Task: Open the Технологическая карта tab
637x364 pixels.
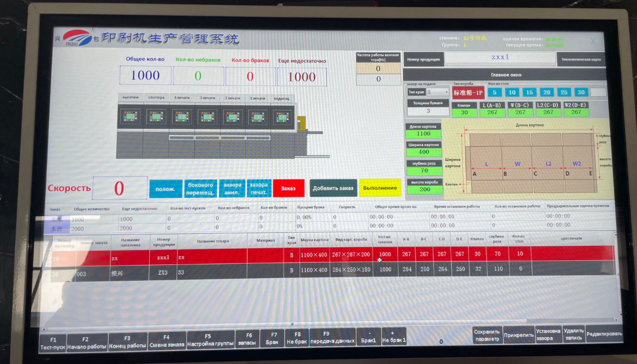Action: coord(580,59)
